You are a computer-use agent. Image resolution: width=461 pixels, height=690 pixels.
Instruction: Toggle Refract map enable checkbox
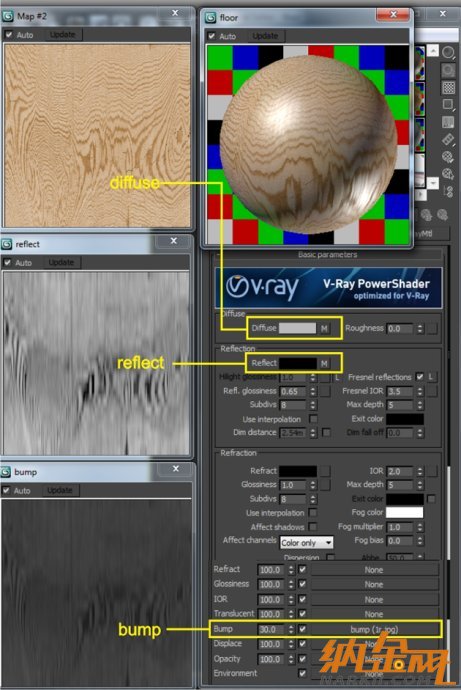pyautogui.click(x=302, y=569)
